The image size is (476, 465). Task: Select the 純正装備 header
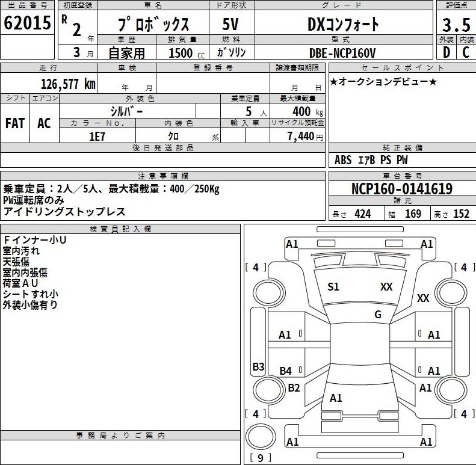(402, 148)
